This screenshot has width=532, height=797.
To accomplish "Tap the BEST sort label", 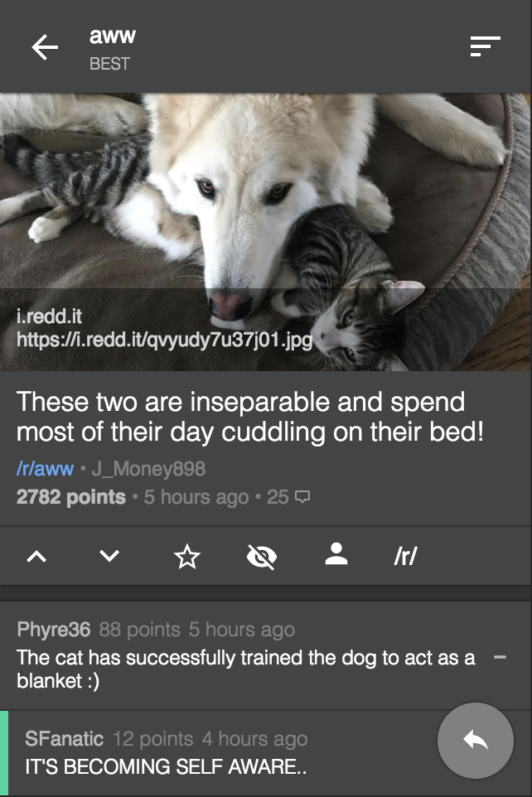I will [x=110, y=64].
